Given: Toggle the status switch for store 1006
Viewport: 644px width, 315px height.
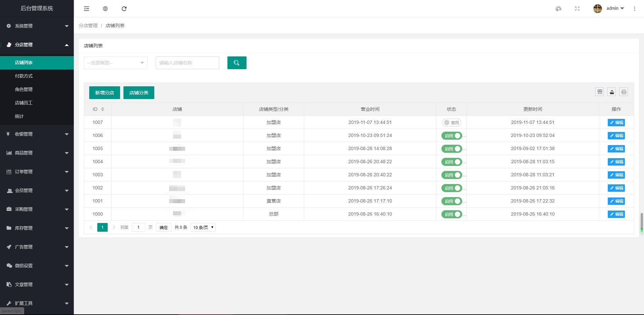Looking at the screenshot, I should (451, 136).
